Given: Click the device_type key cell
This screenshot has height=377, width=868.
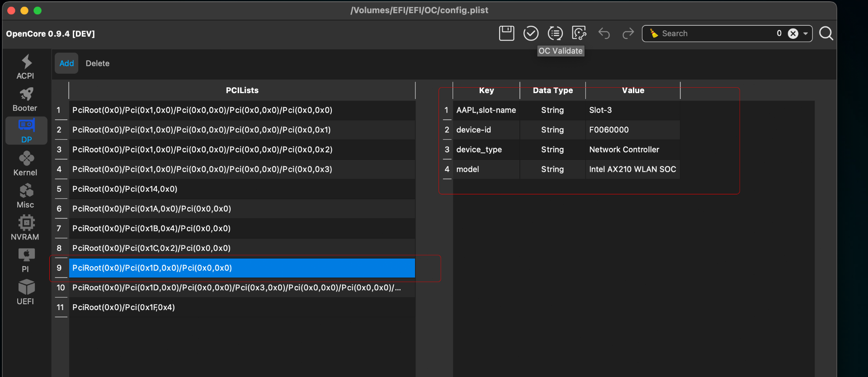Looking at the screenshot, I should point(486,150).
